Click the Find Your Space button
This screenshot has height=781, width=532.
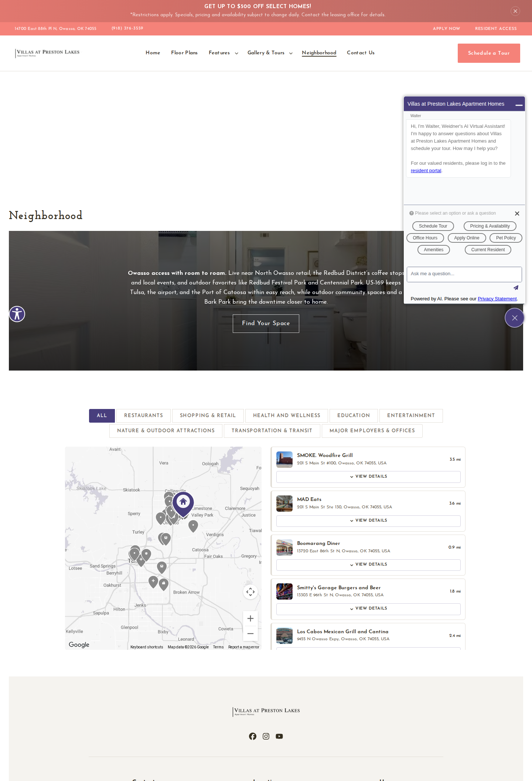click(266, 324)
